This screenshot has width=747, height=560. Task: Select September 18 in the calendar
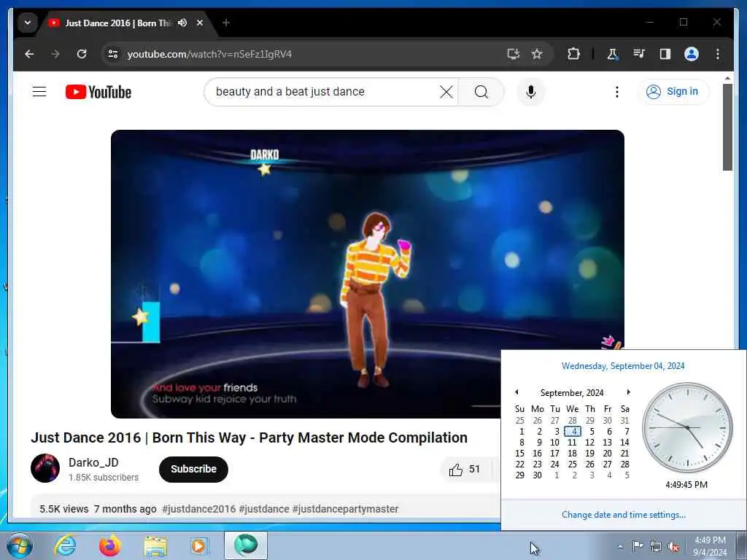[572, 454]
